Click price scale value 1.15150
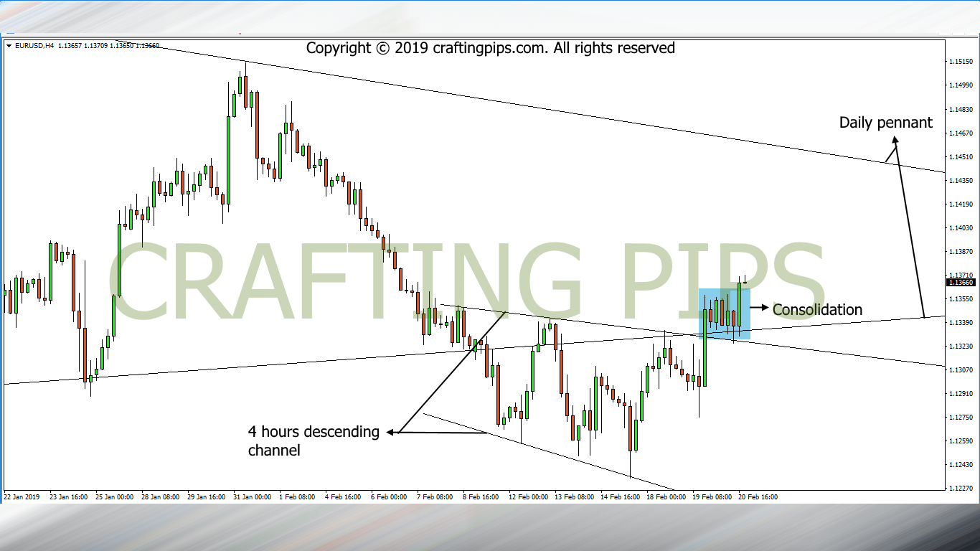Screen dimensions: 980x551 coord(961,62)
